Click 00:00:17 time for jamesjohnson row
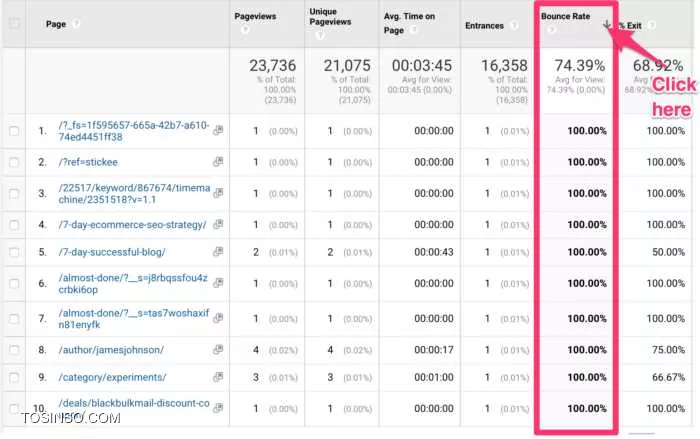The image size is (700, 439). [x=433, y=350]
